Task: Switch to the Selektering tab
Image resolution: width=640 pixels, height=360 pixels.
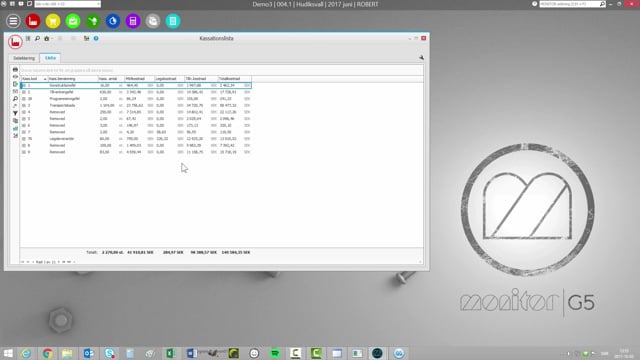Action: click(24, 58)
